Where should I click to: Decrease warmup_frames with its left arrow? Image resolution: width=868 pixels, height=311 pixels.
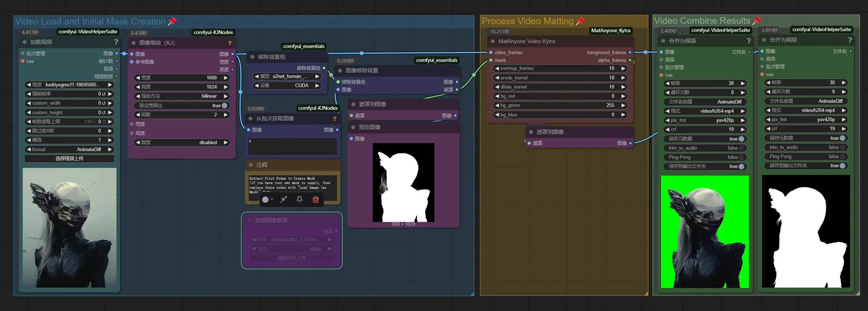pyautogui.click(x=497, y=68)
